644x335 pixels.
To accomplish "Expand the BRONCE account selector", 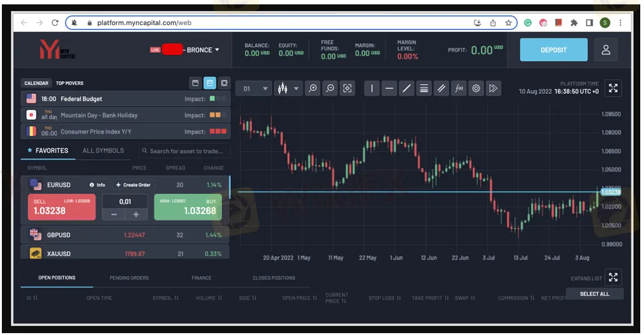I will tap(203, 49).
